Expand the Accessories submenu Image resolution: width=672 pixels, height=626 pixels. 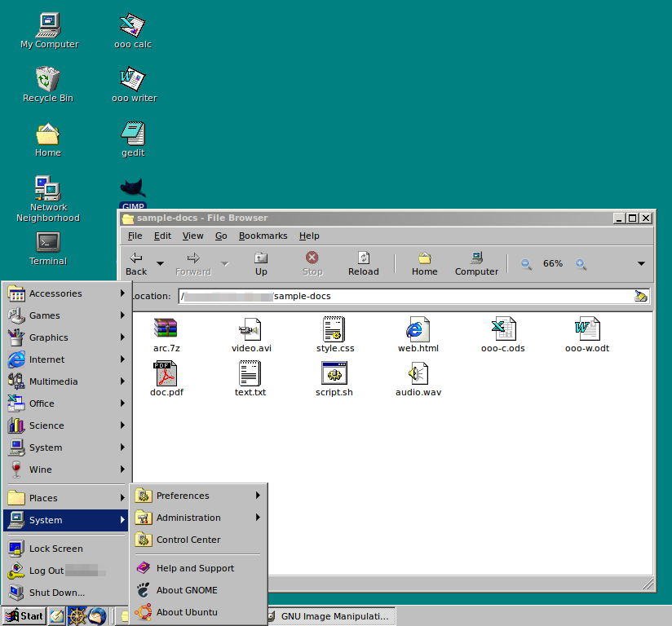pyautogui.click(x=66, y=293)
